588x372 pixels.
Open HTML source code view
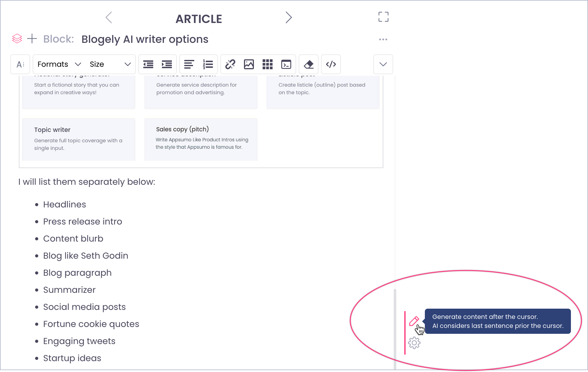click(331, 64)
